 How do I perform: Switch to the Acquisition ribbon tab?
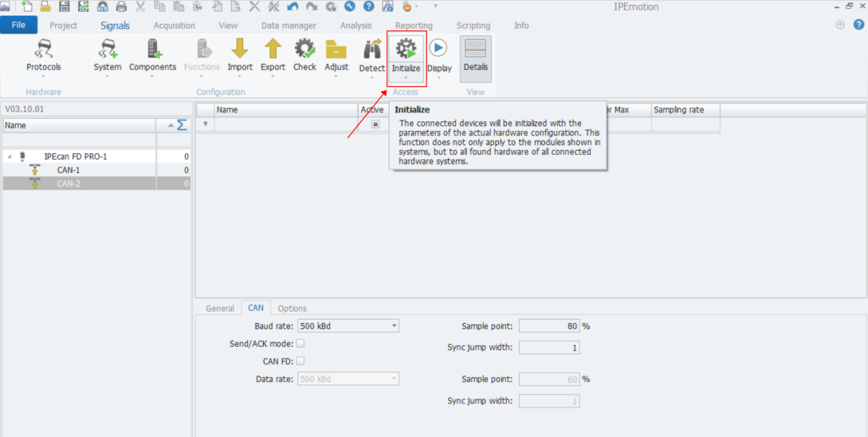point(174,26)
